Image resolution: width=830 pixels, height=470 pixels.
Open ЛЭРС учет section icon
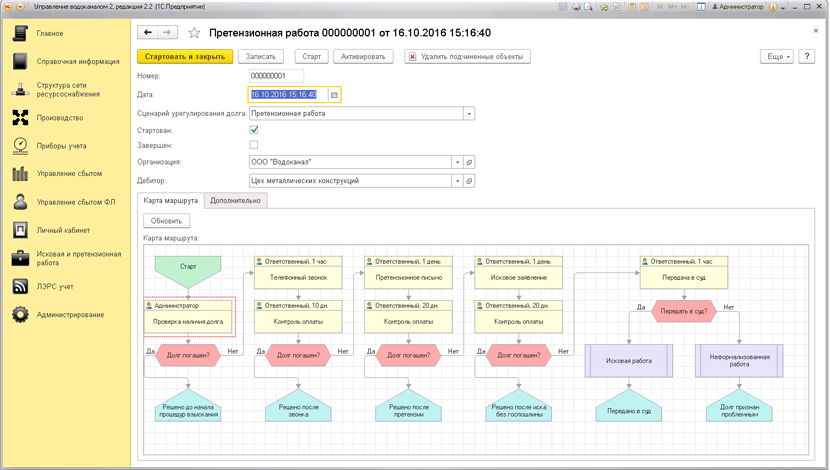[x=20, y=287]
